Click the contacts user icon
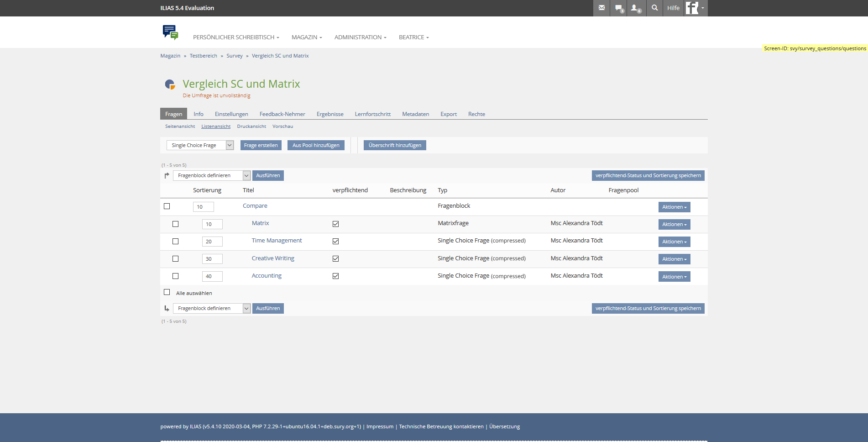 635,8
